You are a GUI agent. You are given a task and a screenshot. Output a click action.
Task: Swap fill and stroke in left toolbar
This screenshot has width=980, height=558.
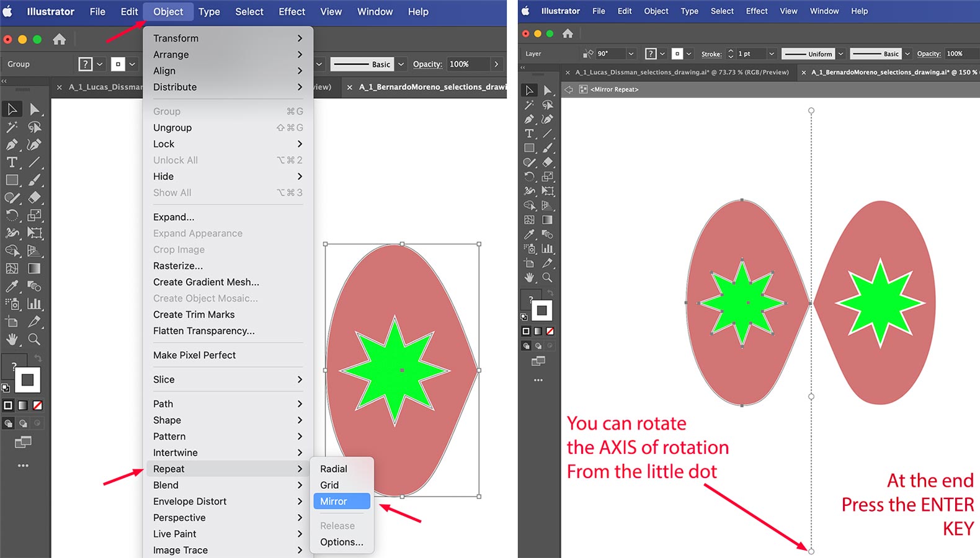point(38,358)
